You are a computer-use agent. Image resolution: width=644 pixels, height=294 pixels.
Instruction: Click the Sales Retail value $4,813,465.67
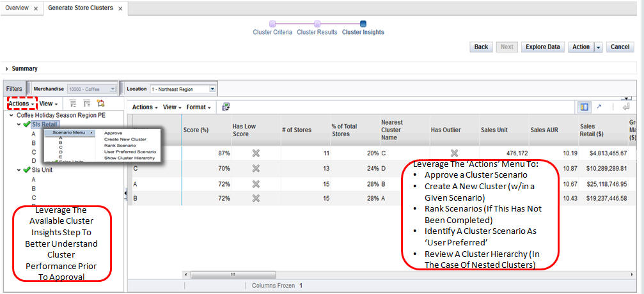tap(609, 153)
